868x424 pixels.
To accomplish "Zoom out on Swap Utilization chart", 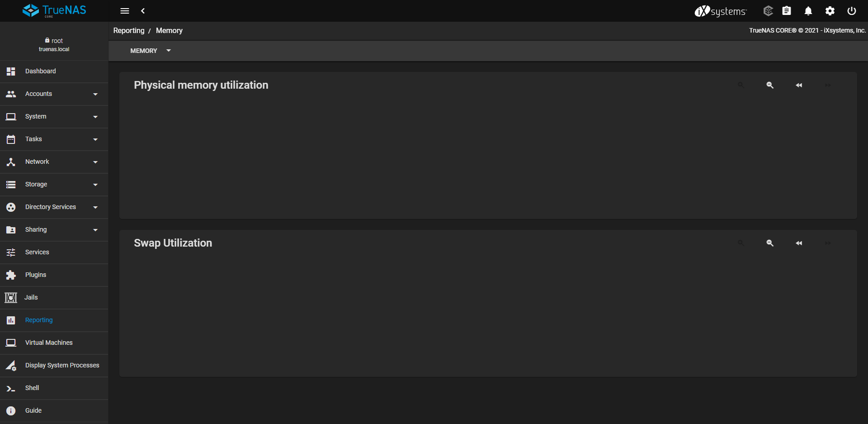I will coord(770,243).
